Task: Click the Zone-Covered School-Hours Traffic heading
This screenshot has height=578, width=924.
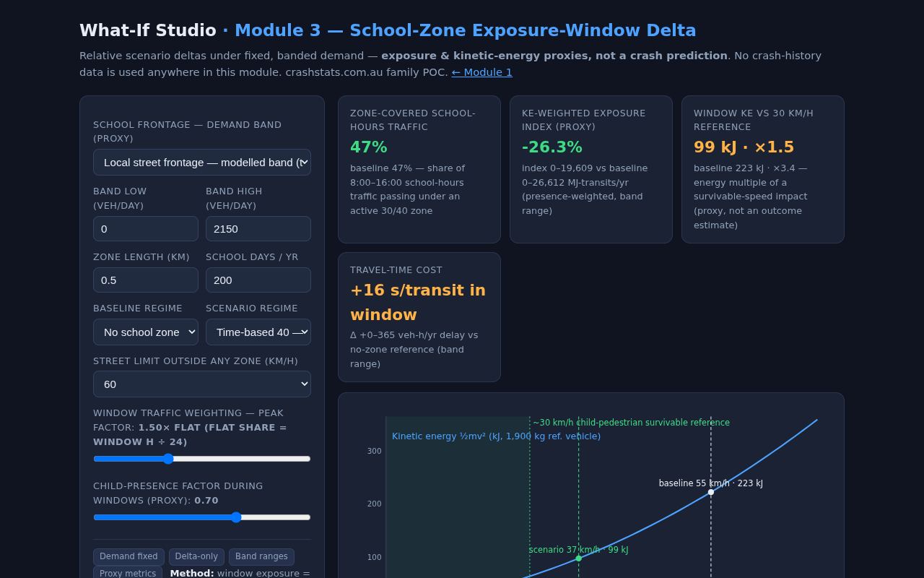Action: 413,120
